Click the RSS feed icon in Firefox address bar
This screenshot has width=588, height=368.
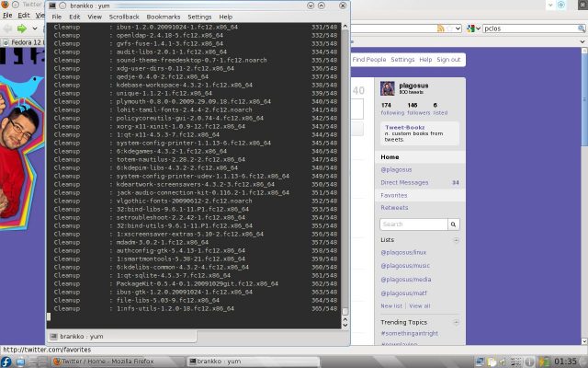pyautogui.click(x=441, y=29)
